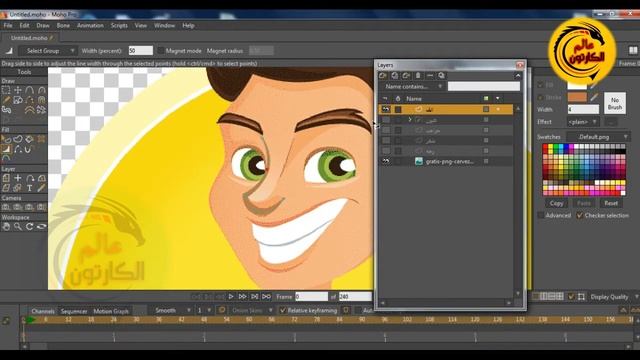Screen dimensions: 640x360
Task: Click the stroke Width field in Style panel
Action: 583,109
